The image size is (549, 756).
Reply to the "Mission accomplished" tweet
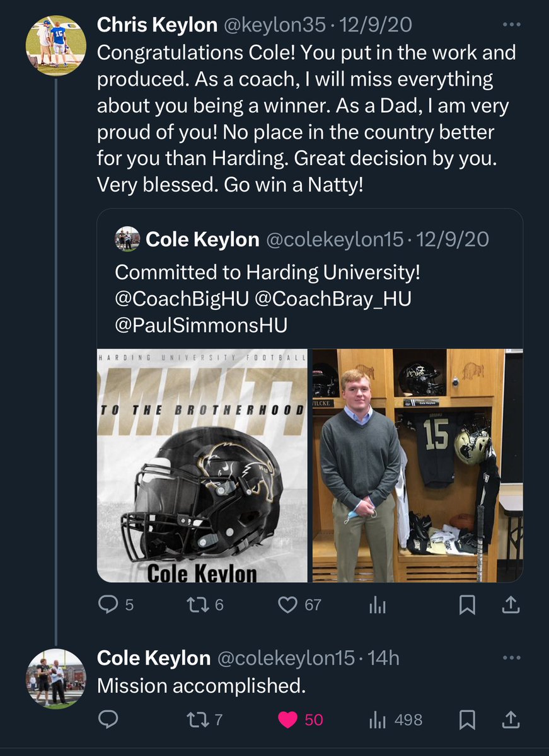[108, 719]
